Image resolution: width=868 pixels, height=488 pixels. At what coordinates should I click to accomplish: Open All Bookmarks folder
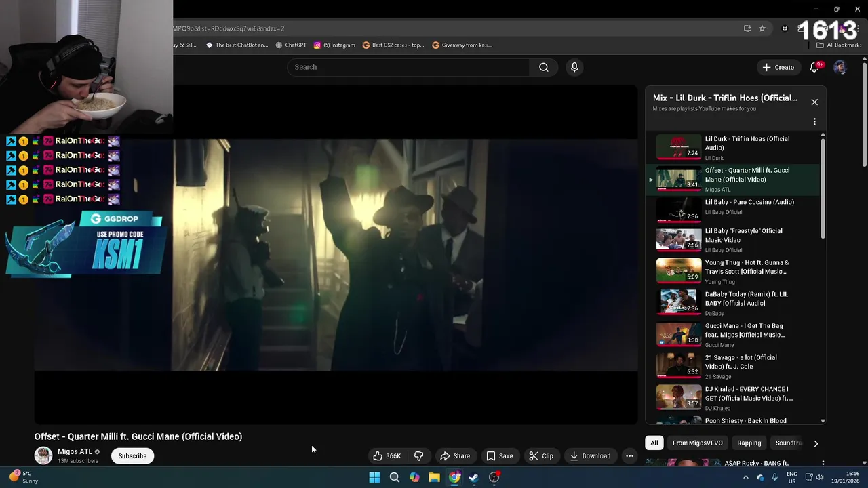[839, 45]
